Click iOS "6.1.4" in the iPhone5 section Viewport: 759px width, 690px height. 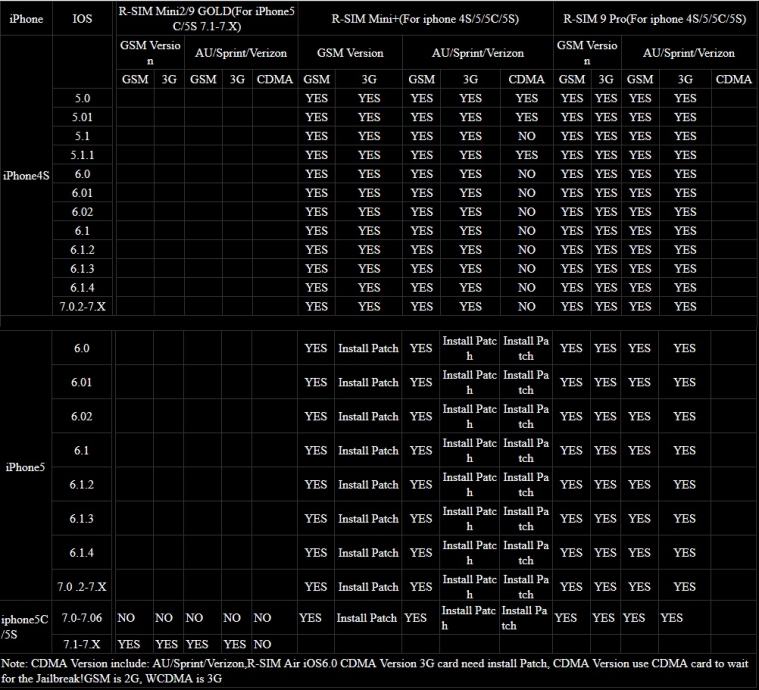81,552
